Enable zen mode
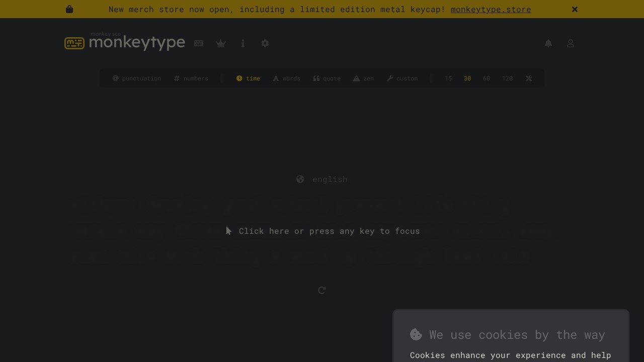 point(363,78)
